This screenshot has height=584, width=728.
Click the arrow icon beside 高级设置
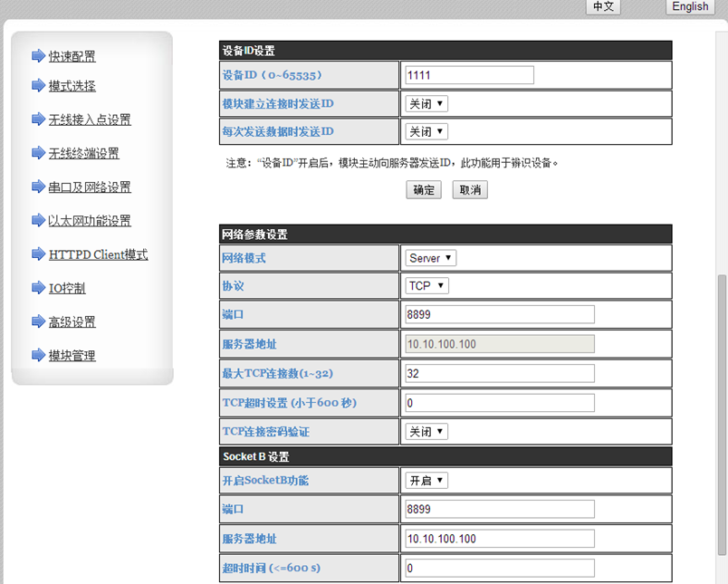pyautogui.click(x=38, y=322)
